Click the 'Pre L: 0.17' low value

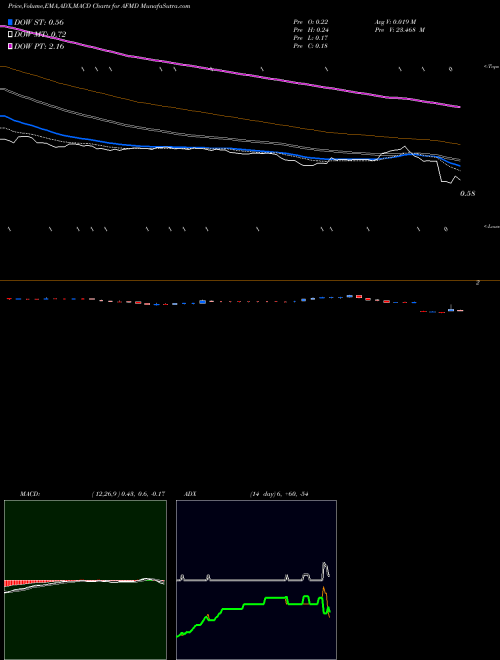311,38
